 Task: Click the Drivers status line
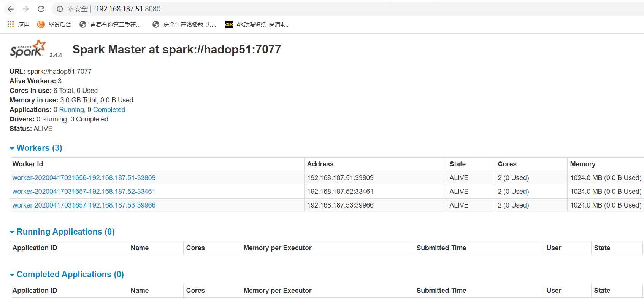(59, 119)
